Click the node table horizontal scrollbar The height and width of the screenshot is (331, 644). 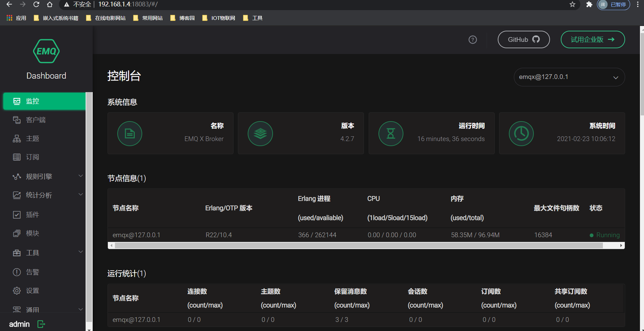click(x=359, y=245)
